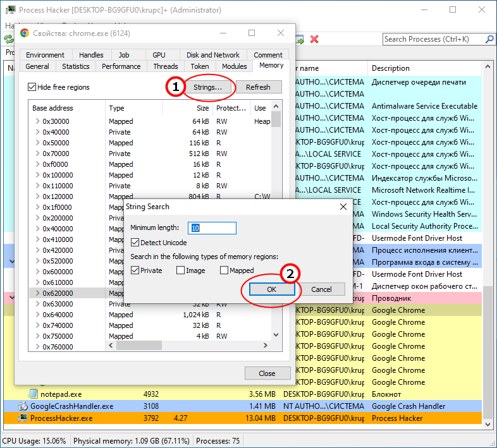Click CPU Usage in status bar
This screenshot has height=448, width=497.
pyautogui.click(x=34, y=440)
